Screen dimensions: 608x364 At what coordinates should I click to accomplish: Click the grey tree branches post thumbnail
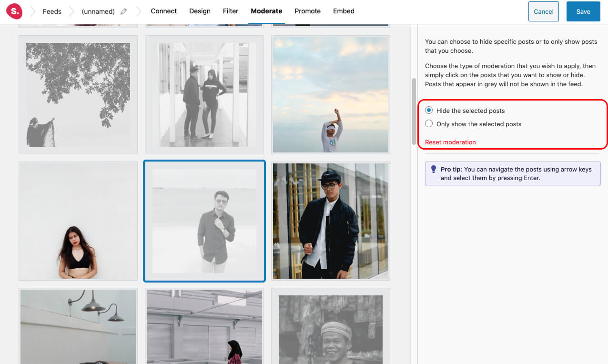[78, 95]
